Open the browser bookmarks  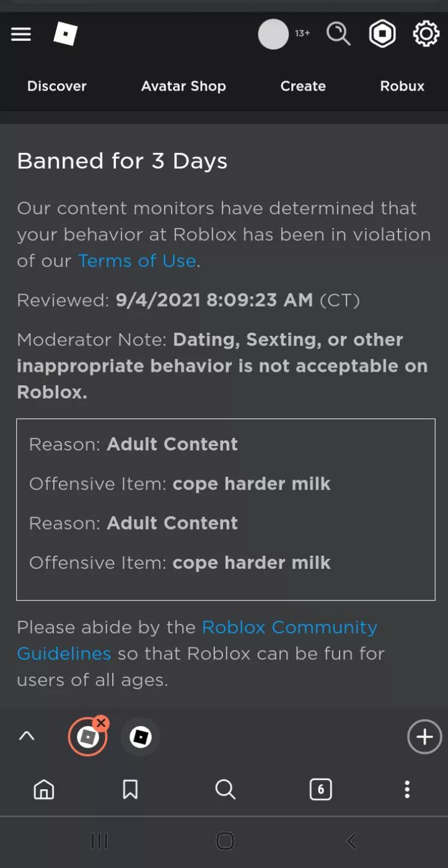[130, 789]
